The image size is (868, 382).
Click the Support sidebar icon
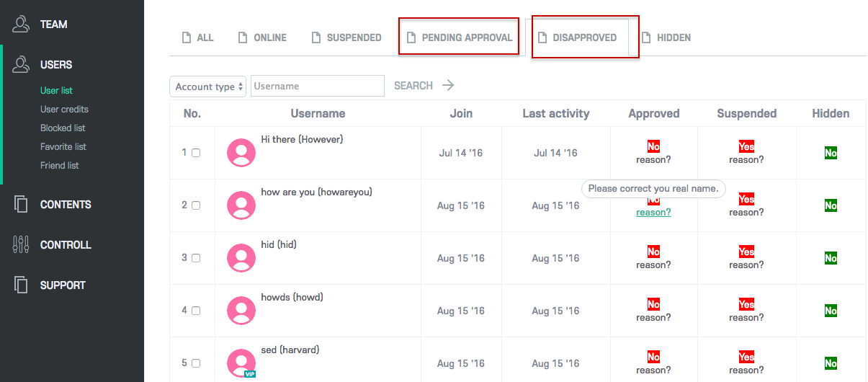20,285
